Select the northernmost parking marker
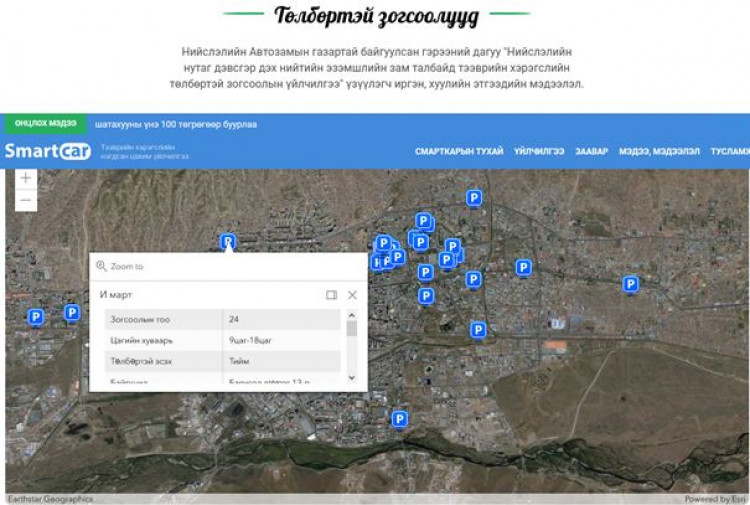 pyautogui.click(x=474, y=198)
